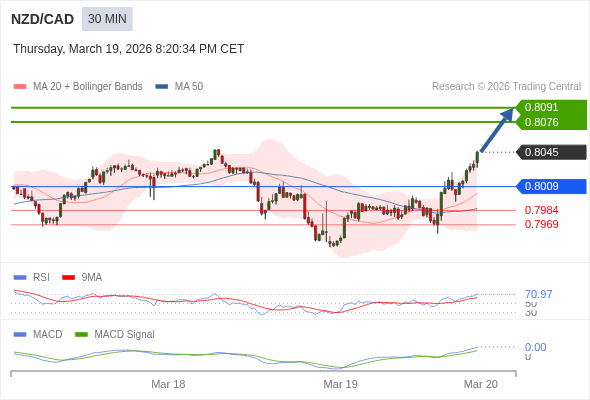The image size is (590, 400).
Task: Click the RSI value 70.97
Action: click(x=538, y=294)
